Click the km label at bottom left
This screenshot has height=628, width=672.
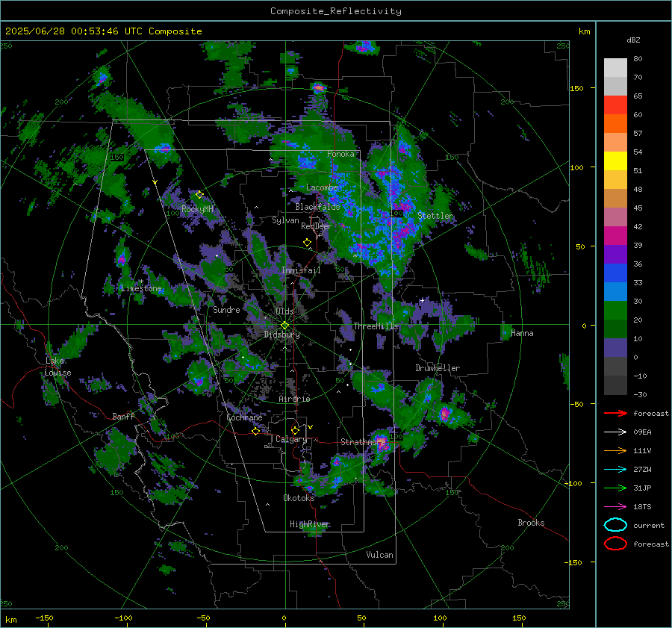pos(11,620)
